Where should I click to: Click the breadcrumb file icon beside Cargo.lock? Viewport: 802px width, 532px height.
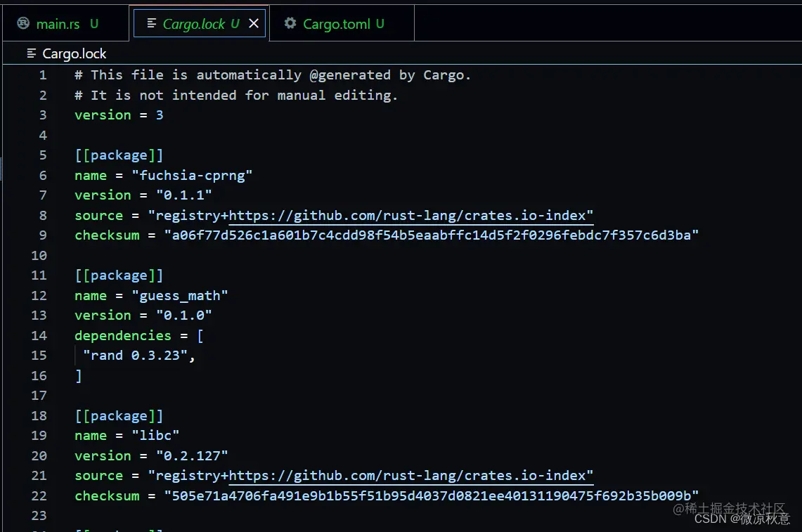[x=31, y=53]
